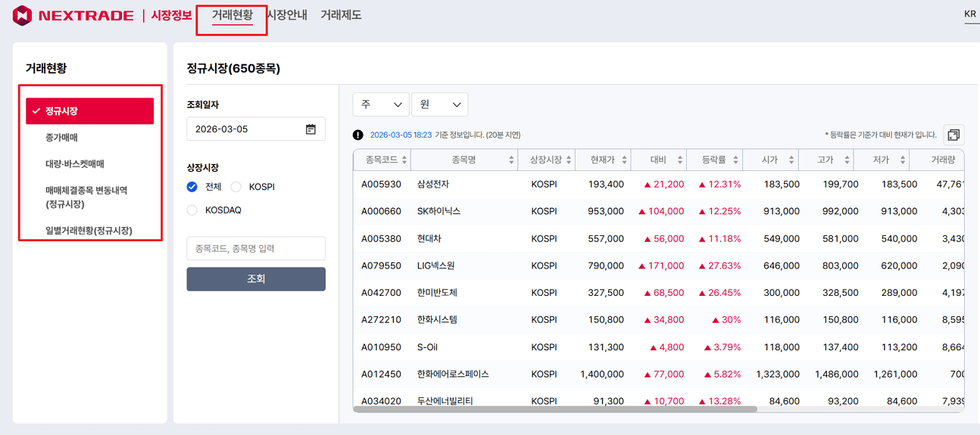Image resolution: width=980 pixels, height=435 pixels.
Task: Click the 26.45% change rate cell
Action: [x=719, y=293]
